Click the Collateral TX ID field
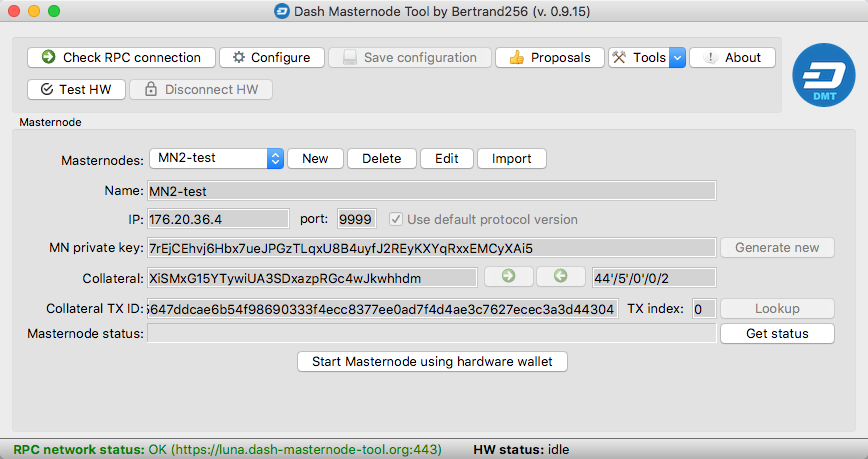Image resolution: width=868 pixels, height=459 pixels. click(x=383, y=309)
